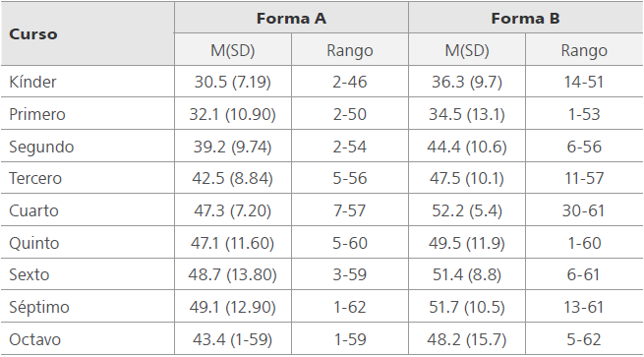Click the Séptimo row label
Image resolution: width=644 pixels, height=357 pixels.
pos(39,307)
